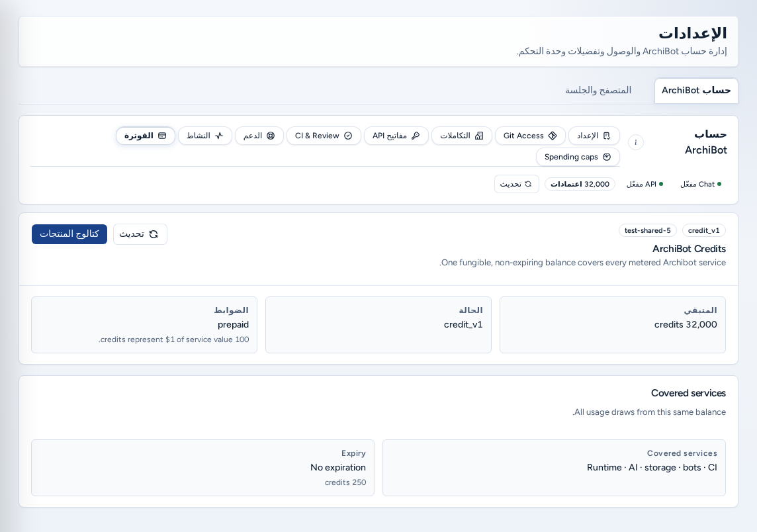757x532 pixels.
Task: Click the refresh icon in the status row تحديث
Action: point(528,184)
